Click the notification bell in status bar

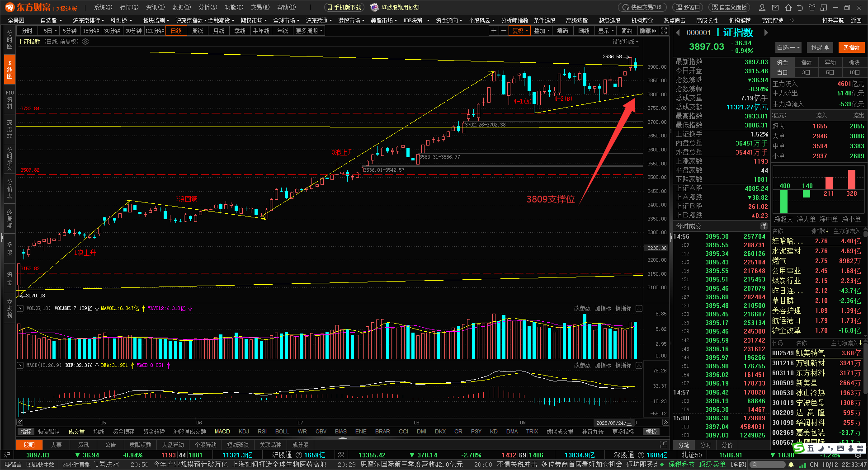click(x=791, y=465)
